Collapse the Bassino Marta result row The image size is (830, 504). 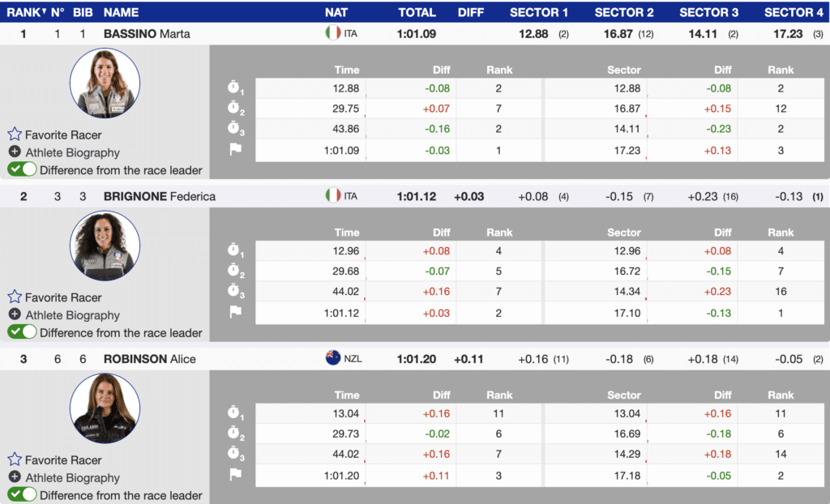click(x=147, y=34)
